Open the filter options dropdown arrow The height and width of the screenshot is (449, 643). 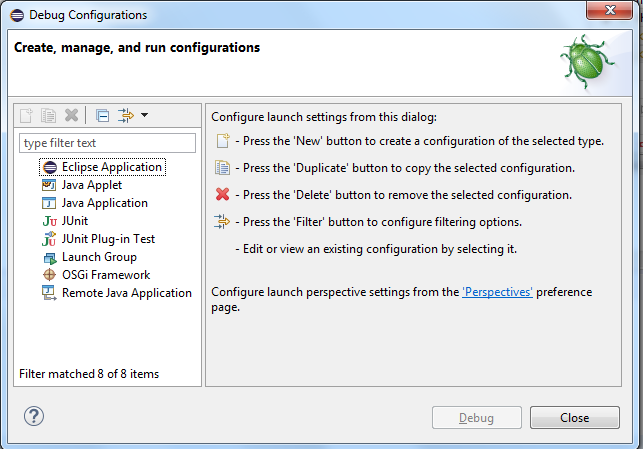(x=144, y=115)
